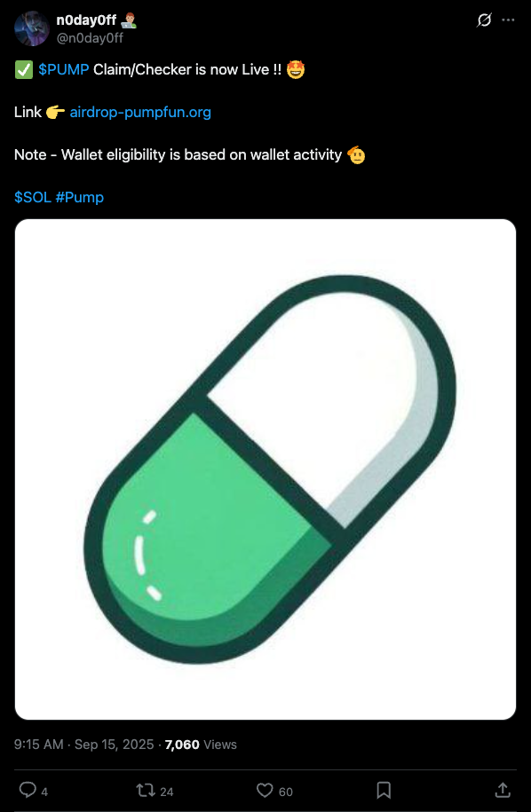The width and height of the screenshot is (531, 812).
Task: Open the 7,060 Views analytics
Action: click(x=201, y=745)
